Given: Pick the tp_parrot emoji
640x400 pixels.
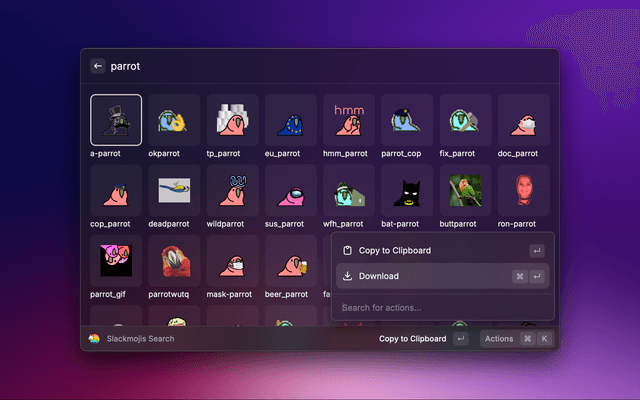Looking at the screenshot, I should click(232, 120).
